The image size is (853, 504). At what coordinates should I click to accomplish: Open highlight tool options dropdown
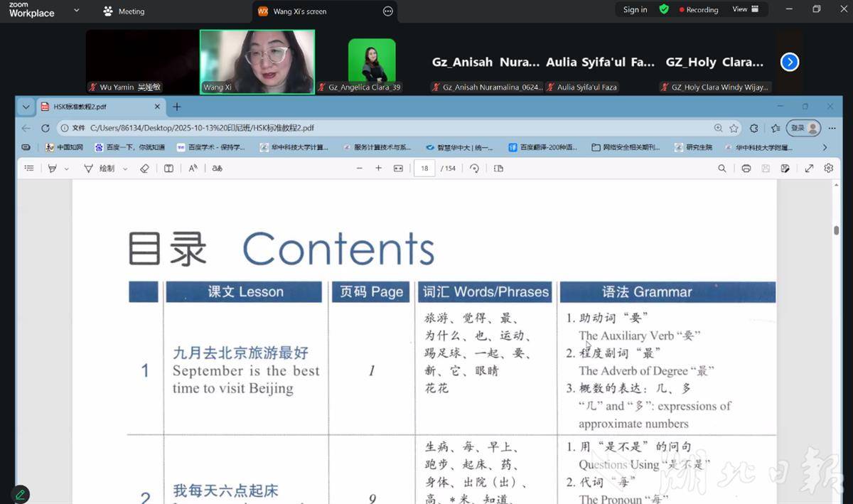[x=67, y=169]
